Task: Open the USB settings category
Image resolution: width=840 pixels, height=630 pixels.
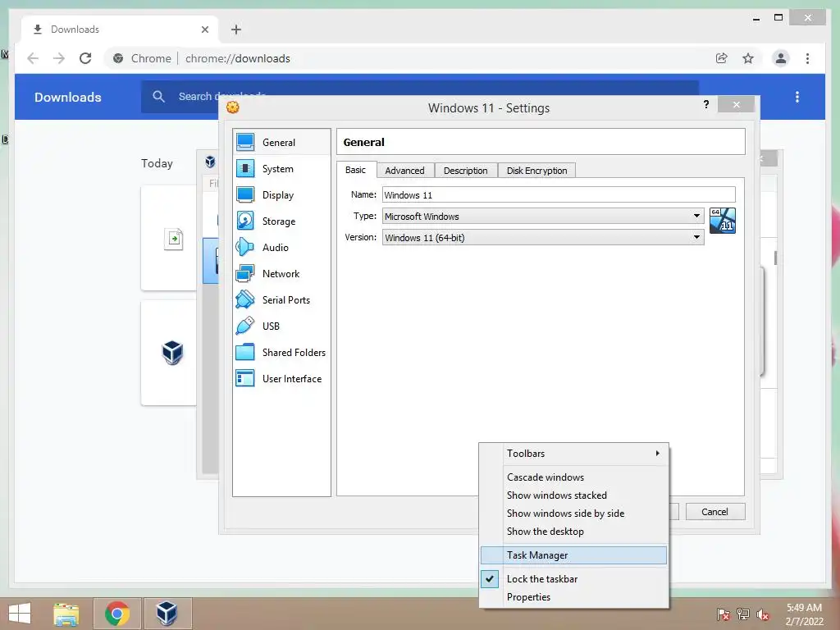Action: tap(281, 326)
